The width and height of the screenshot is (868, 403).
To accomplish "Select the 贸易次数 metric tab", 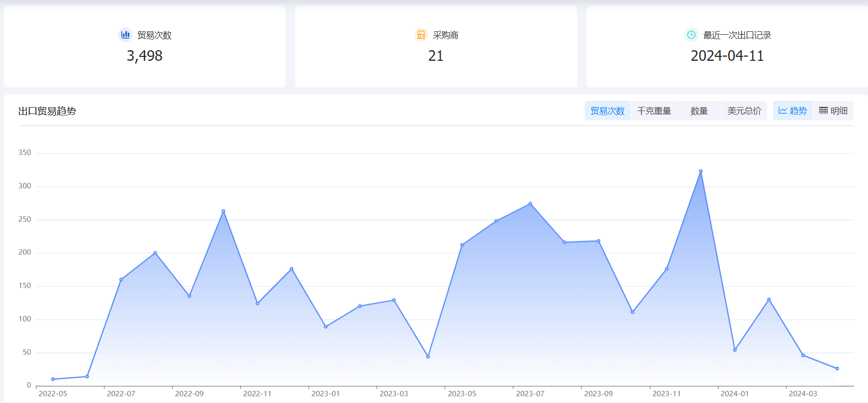I will point(607,111).
